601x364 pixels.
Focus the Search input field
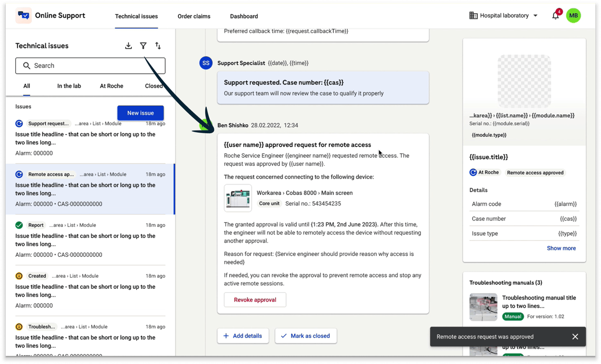pyautogui.click(x=90, y=66)
